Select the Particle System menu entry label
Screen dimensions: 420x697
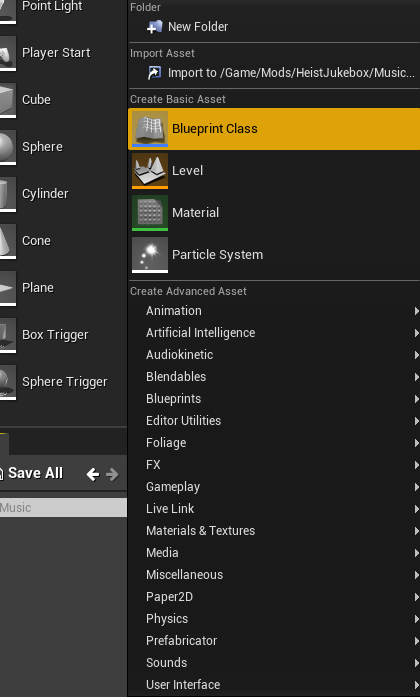[217, 255]
